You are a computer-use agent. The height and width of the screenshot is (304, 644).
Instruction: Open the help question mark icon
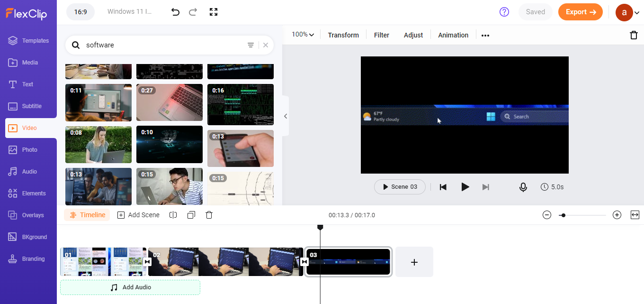tap(504, 12)
